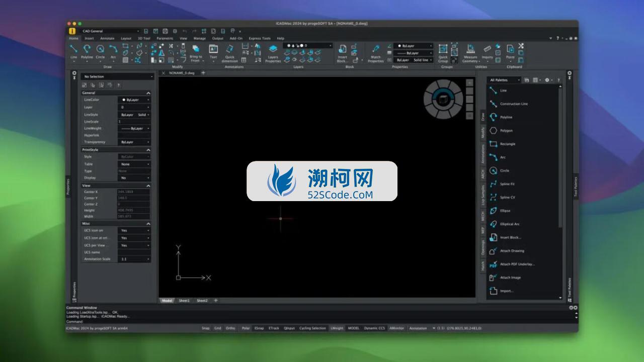
Task: Switch to the Sheet1 layout tab
Action: (184, 301)
